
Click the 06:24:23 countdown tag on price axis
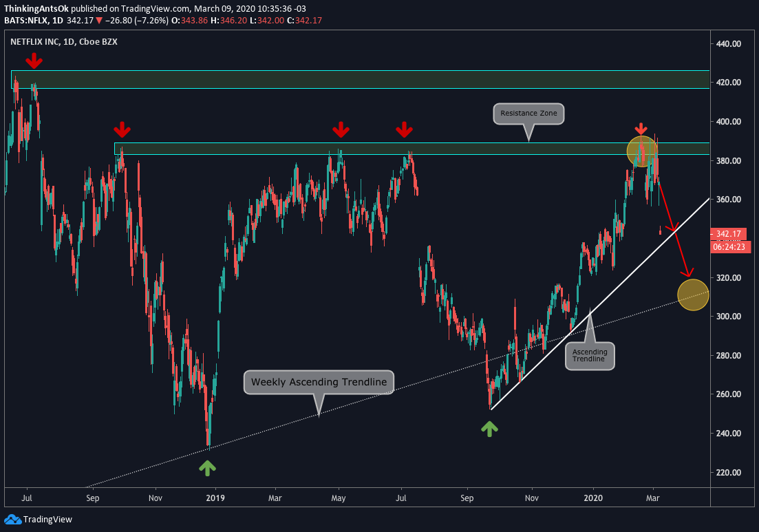729,247
